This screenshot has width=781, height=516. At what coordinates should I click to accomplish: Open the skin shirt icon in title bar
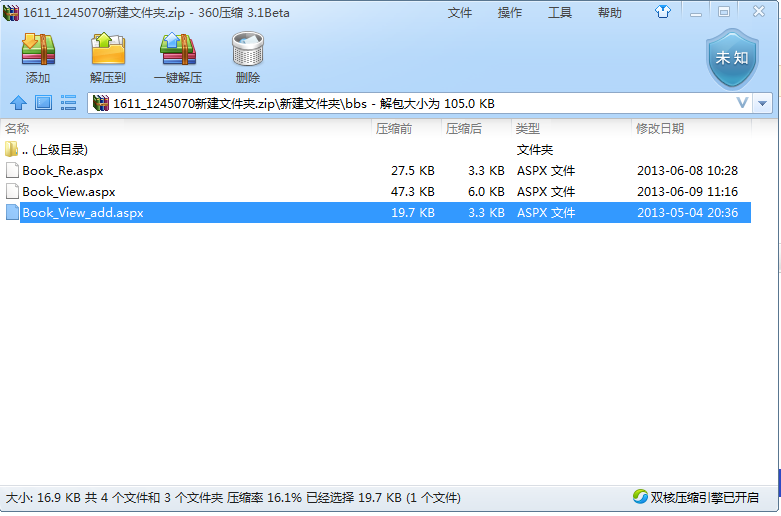point(662,12)
